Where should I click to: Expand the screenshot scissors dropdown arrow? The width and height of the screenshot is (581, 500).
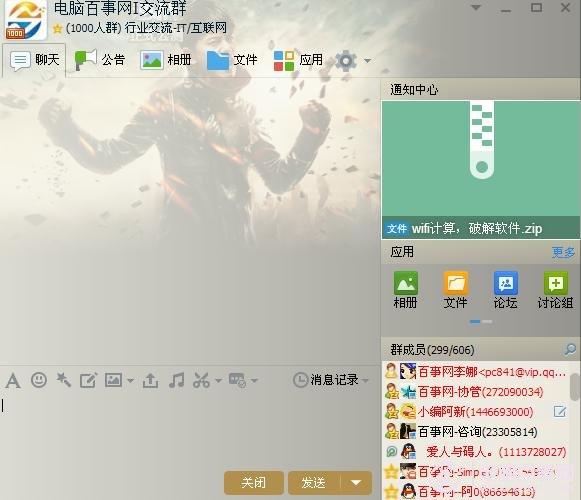[x=218, y=380]
